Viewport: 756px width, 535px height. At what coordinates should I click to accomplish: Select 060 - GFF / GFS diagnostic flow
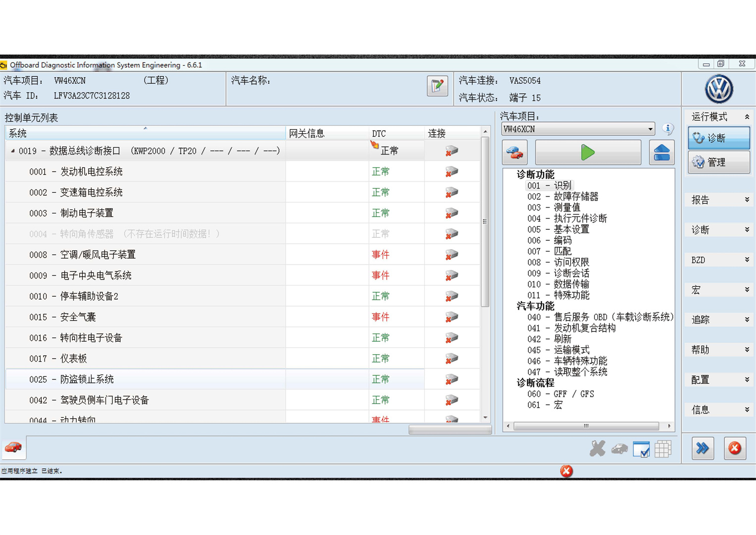coord(560,394)
